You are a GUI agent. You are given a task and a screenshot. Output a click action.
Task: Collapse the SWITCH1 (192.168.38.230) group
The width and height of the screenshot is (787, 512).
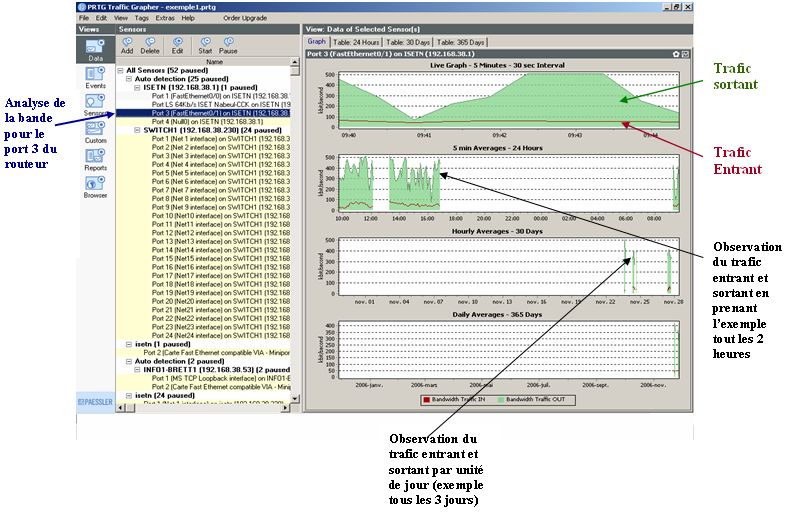[x=136, y=130]
